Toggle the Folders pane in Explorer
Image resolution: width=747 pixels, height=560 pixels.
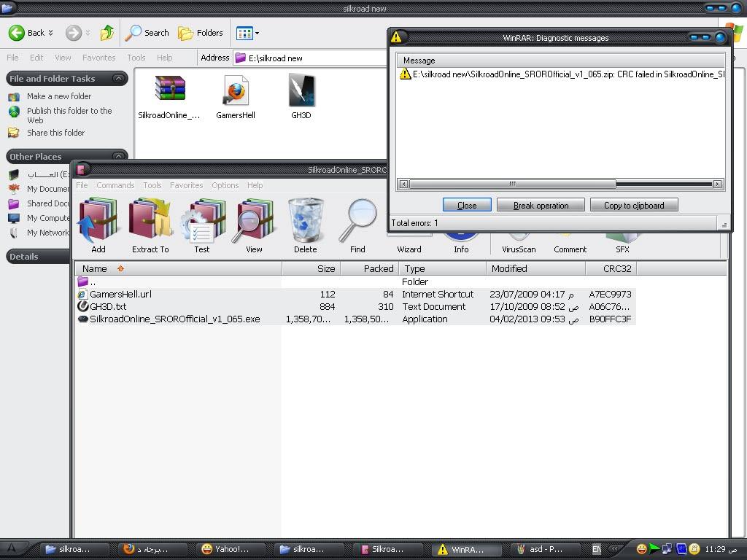coord(201,33)
